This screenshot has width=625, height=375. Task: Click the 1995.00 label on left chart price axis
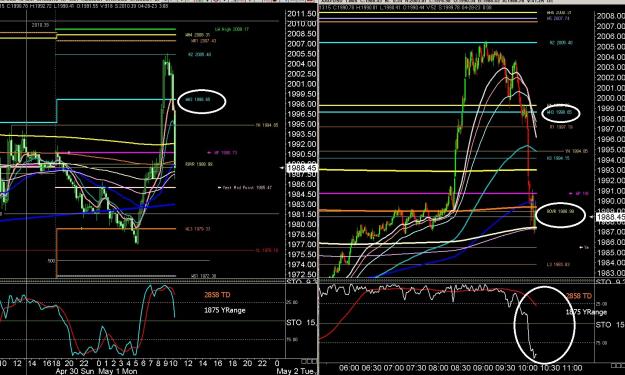pos(302,124)
